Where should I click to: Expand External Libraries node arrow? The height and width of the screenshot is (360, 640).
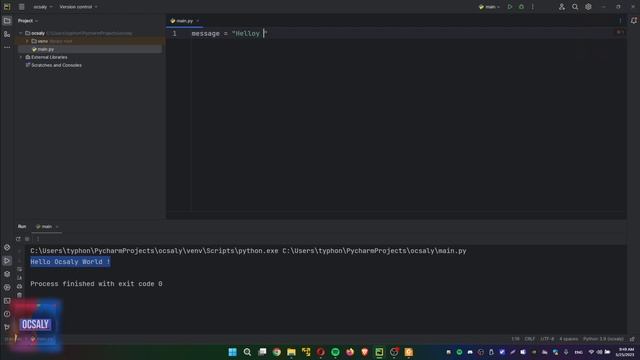(21, 57)
